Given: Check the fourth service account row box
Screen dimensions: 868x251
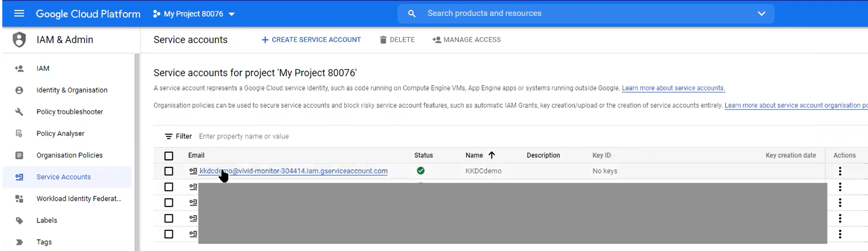Looking at the screenshot, I should point(168,218).
